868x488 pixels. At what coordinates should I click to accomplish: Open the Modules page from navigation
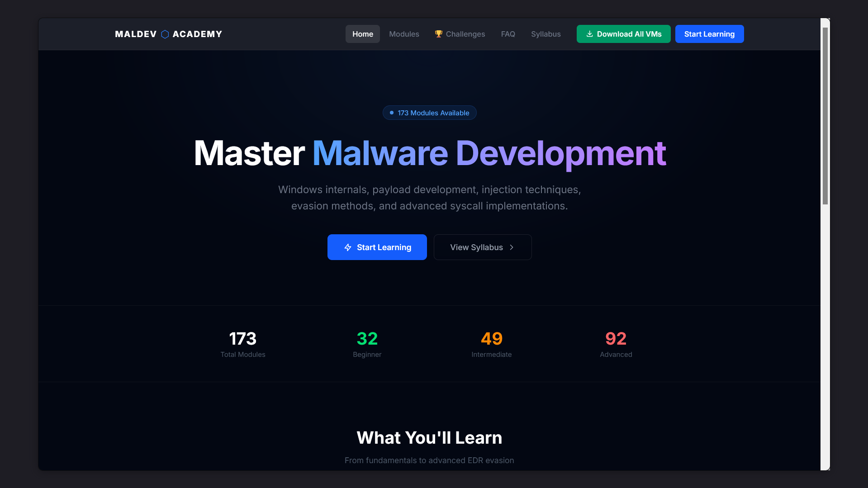(403, 34)
